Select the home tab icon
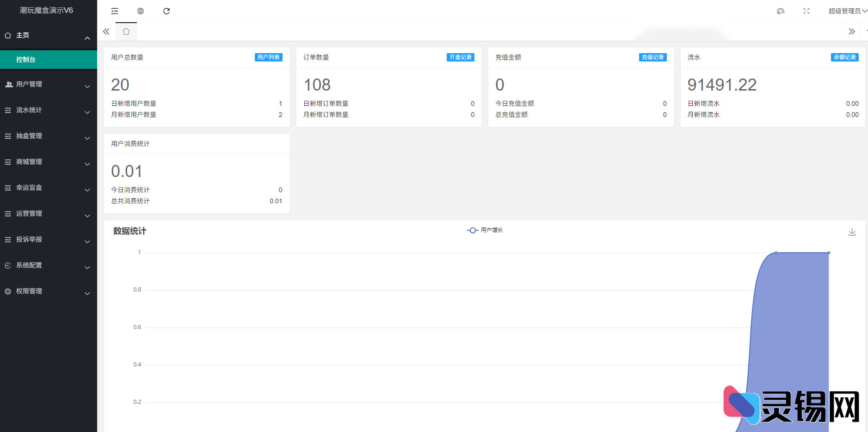 pos(126,31)
